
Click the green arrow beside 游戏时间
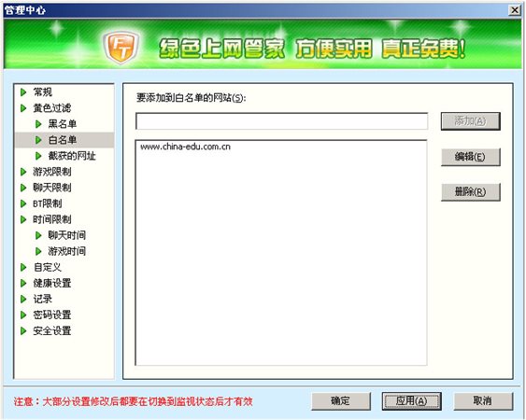pyautogui.click(x=38, y=251)
